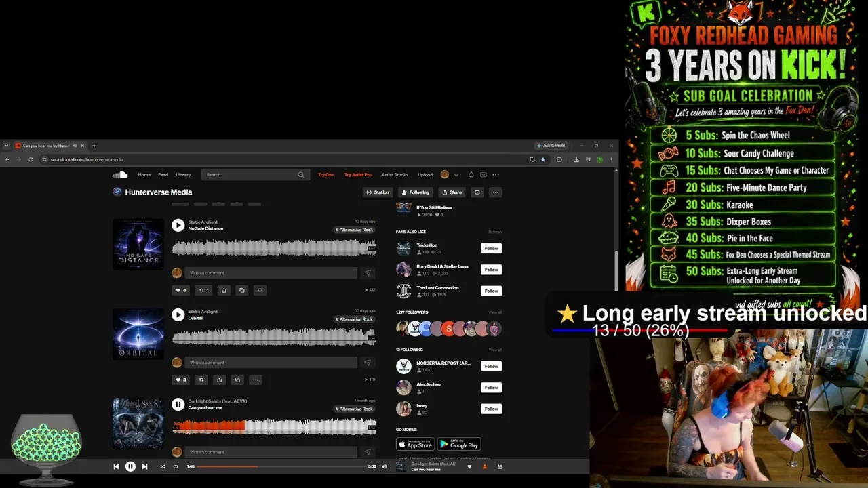Like the current track in player bar
This screenshot has width=868, height=488.
click(x=469, y=466)
